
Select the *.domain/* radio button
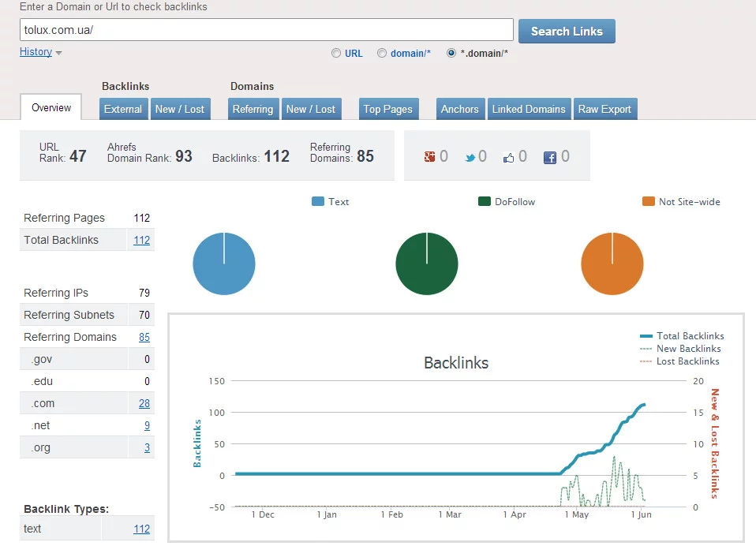(451, 54)
